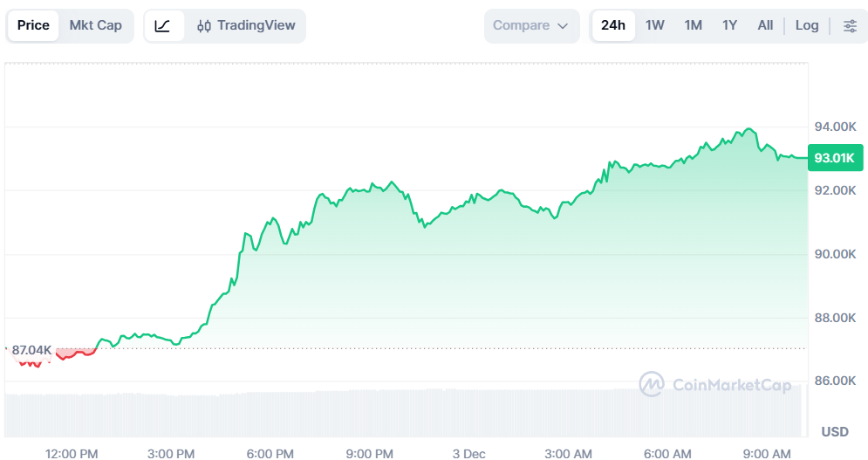Image resolution: width=868 pixels, height=460 pixels.
Task: Select the 1Y time range
Action: coord(730,26)
